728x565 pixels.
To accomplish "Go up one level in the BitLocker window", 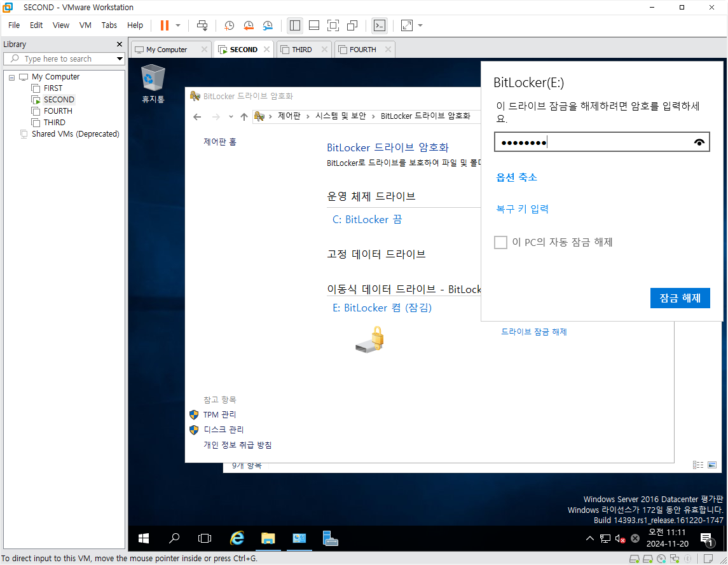I will (244, 116).
